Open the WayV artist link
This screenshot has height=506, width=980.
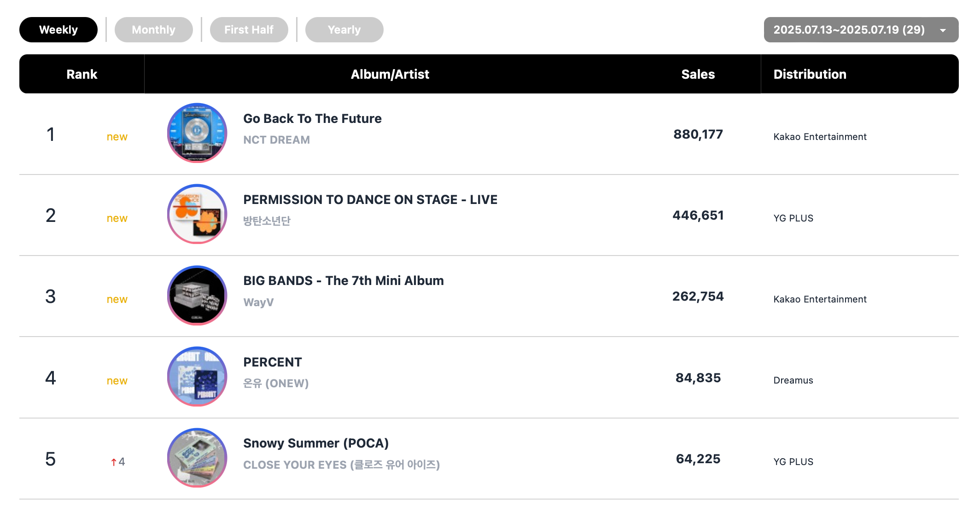258,302
